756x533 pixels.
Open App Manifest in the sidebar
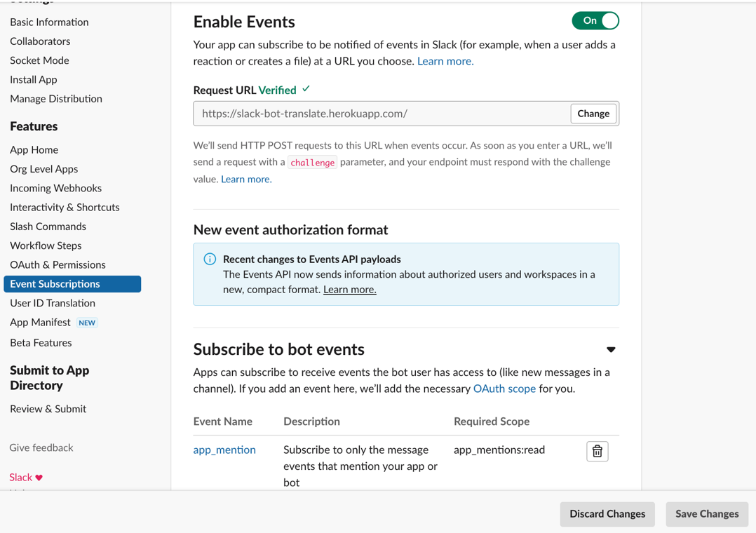click(x=41, y=323)
